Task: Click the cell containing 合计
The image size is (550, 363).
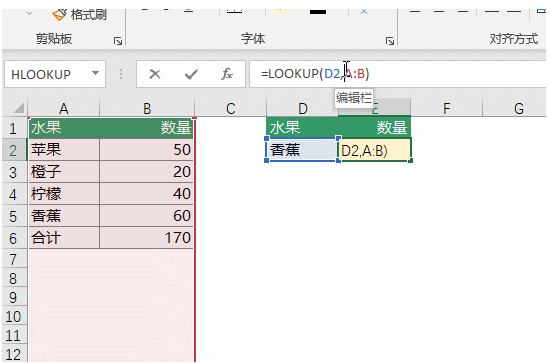Action: click(x=64, y=238)
